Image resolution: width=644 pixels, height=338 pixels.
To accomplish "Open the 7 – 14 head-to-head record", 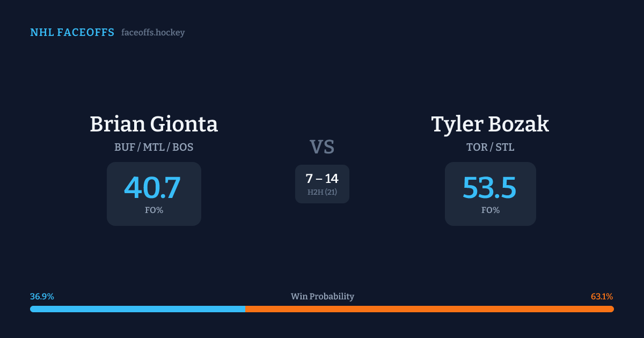I will 322,179.
